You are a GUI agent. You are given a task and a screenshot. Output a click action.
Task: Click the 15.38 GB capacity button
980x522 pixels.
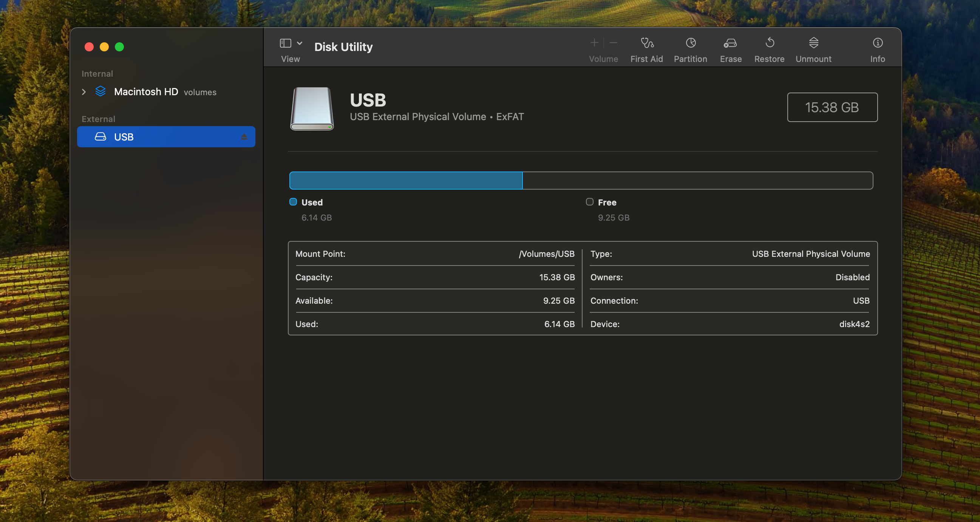[x=832, y=107]
